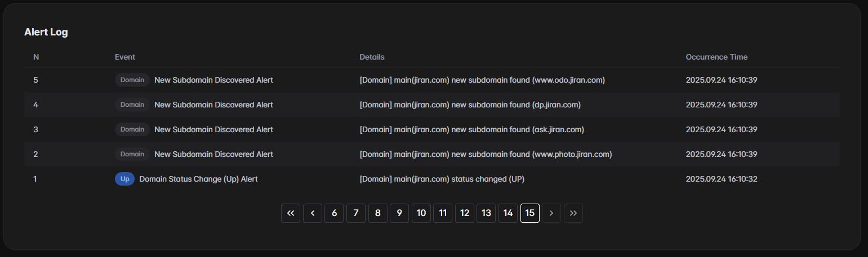
Task: Click the current page 15 button
Action: pyautogui.click(x=530, y=213)
